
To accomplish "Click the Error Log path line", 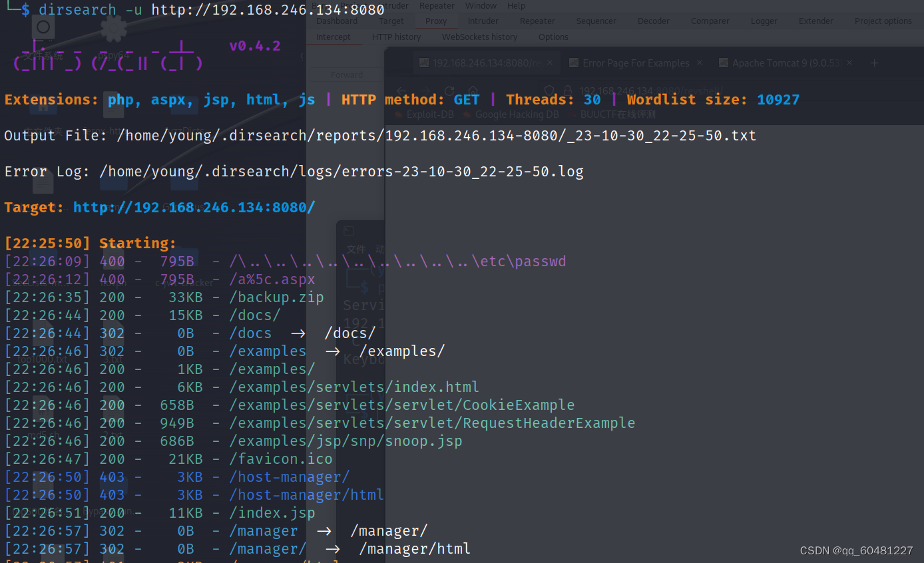I will click(294, 172).
